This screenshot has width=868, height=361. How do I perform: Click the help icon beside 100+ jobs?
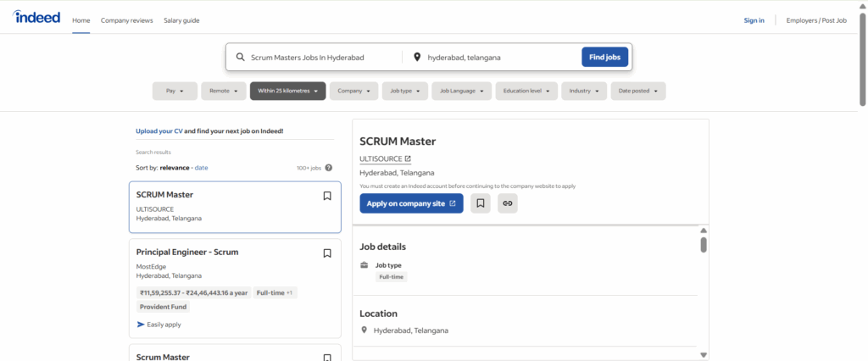pyautogui.click(x=329, y=168)
